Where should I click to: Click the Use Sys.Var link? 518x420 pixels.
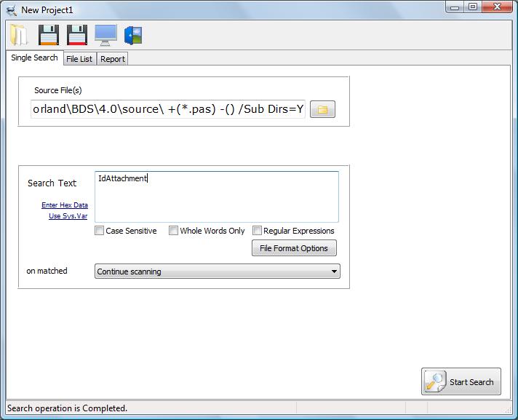pyautogui.click(x=68, y=216)
